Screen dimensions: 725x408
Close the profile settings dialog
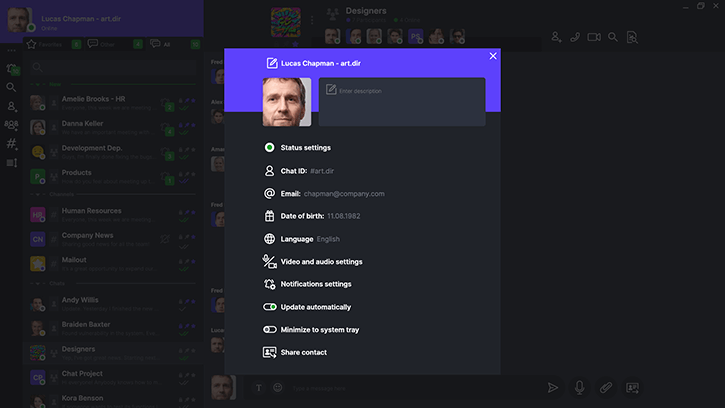493,56
